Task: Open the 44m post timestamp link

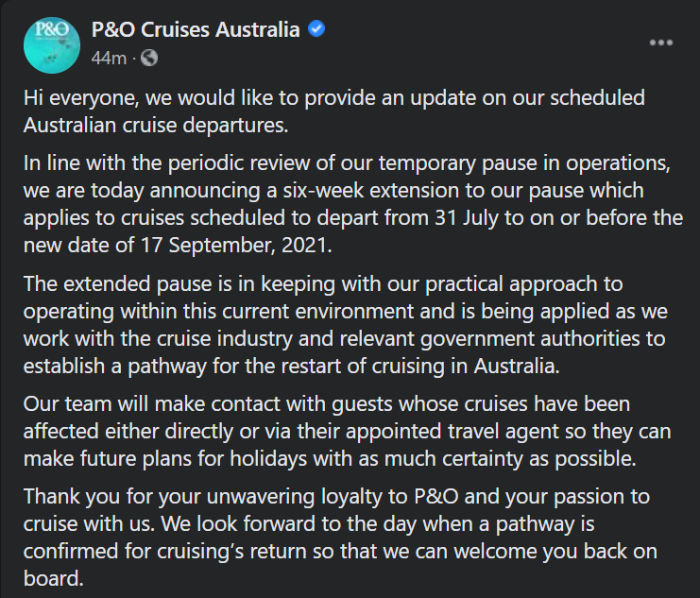Action: coord(109,58)
